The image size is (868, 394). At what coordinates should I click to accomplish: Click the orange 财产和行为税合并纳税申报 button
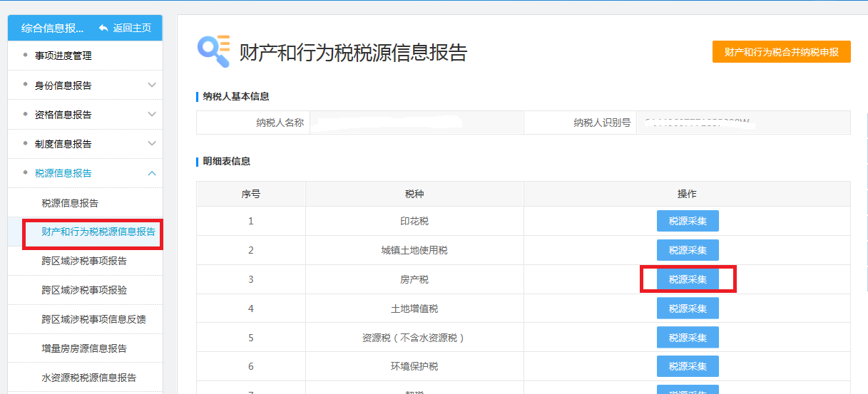(x=781, y=52)
